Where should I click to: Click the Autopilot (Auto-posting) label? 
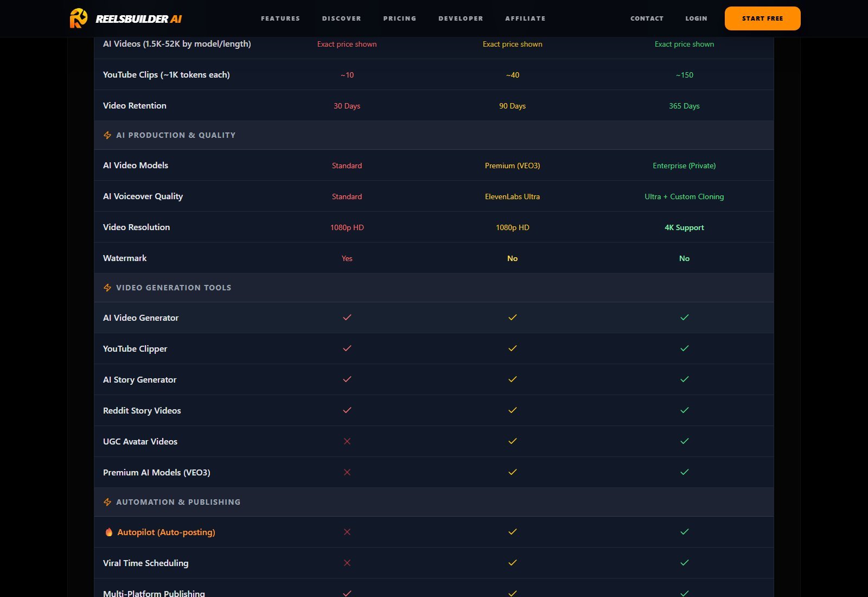(x=166, y=532)
